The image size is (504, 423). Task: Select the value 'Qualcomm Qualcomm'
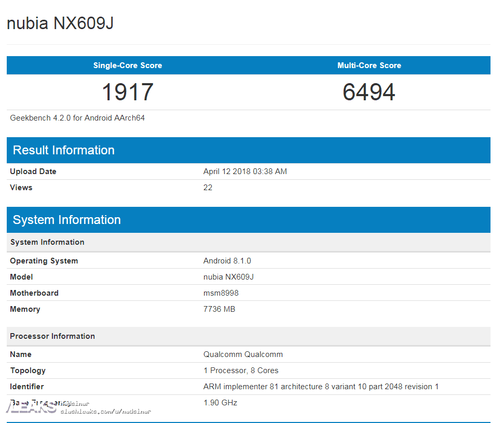[243, 354]
